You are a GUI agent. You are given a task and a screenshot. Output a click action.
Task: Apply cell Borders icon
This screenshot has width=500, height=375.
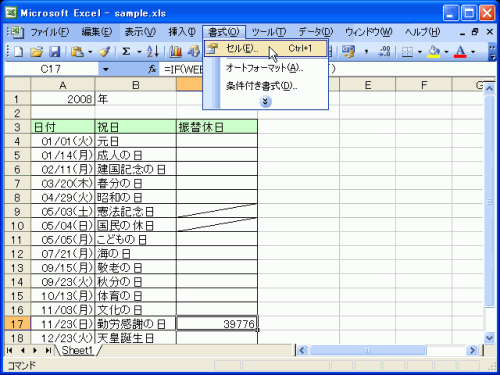[x=407, y=52]
